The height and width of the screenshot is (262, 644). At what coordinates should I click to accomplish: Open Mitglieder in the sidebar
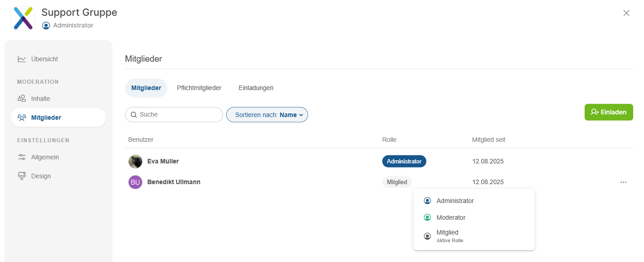tap(46, 117)
